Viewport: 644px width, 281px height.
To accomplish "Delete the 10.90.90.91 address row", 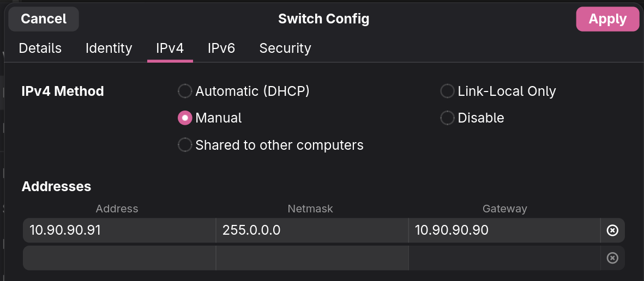I will (x=612, y=230).
